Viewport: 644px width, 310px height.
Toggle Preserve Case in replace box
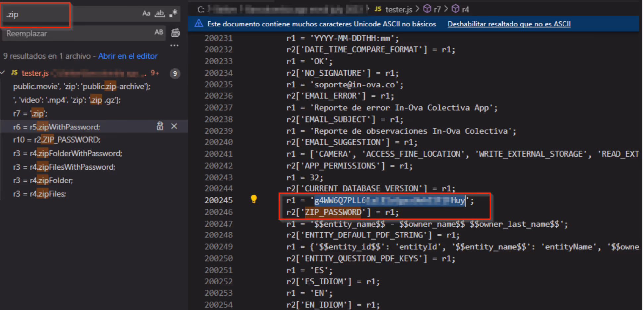point(159,32)
